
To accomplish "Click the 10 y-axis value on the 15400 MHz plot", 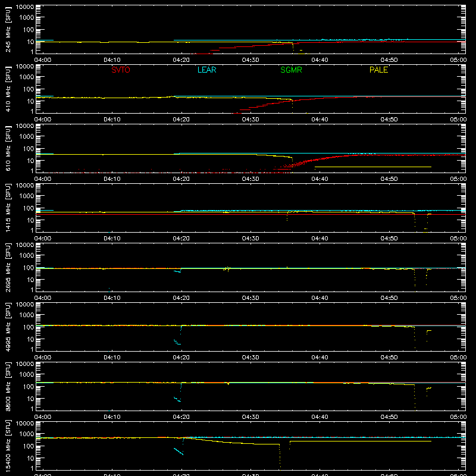I will pyautogui.click(x=30, y=458).
